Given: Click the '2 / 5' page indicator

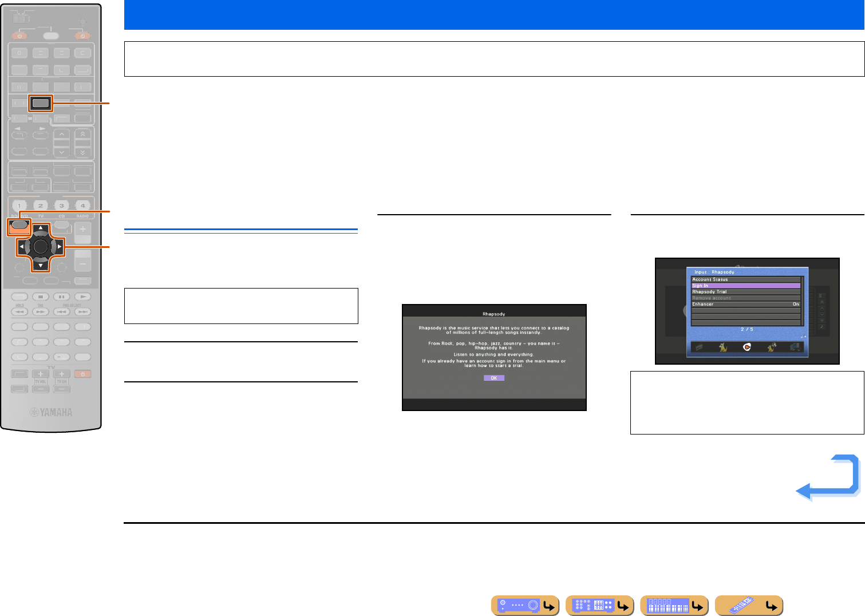Looking at the screenshot, I should [746, 329].
